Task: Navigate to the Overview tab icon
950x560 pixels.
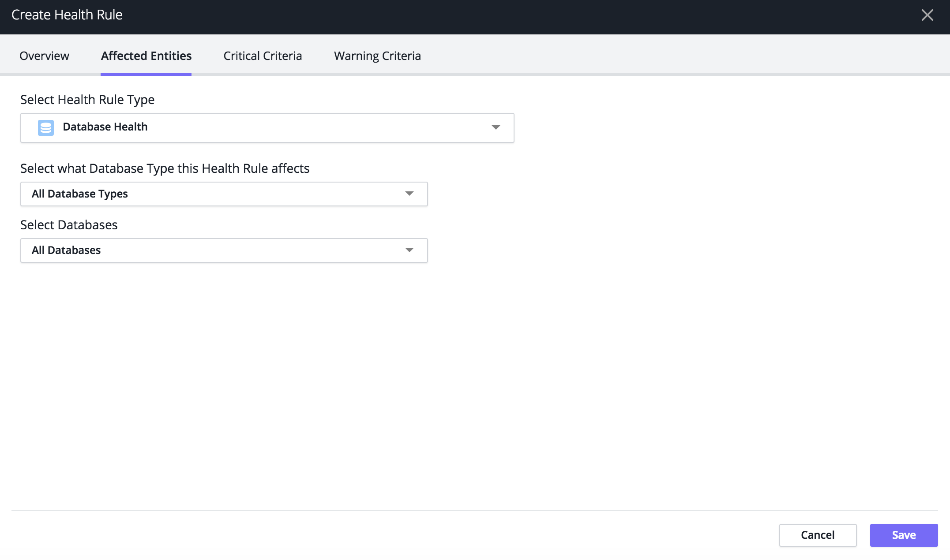Action: pyautogui.click(x=44, y=55)
